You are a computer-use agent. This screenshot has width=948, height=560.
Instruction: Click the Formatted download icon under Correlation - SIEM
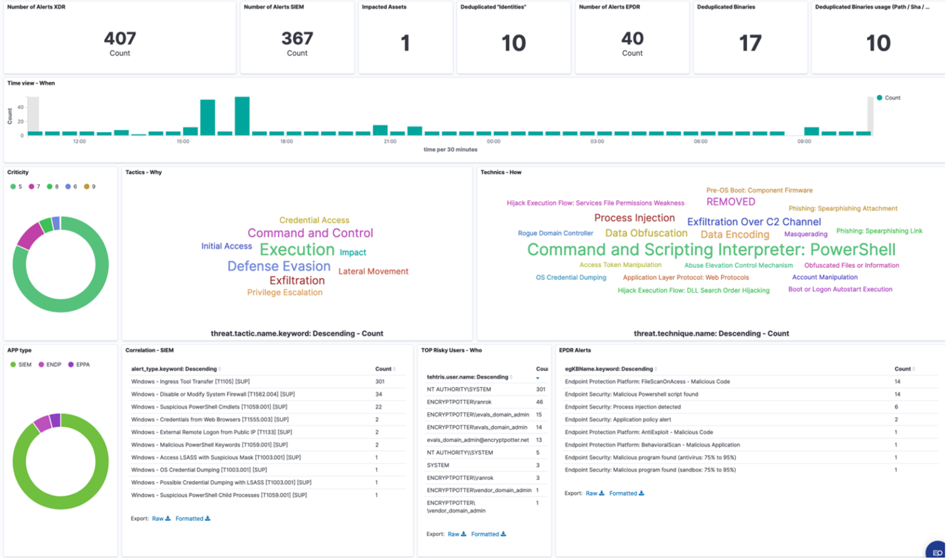click(x=208, y=519)
